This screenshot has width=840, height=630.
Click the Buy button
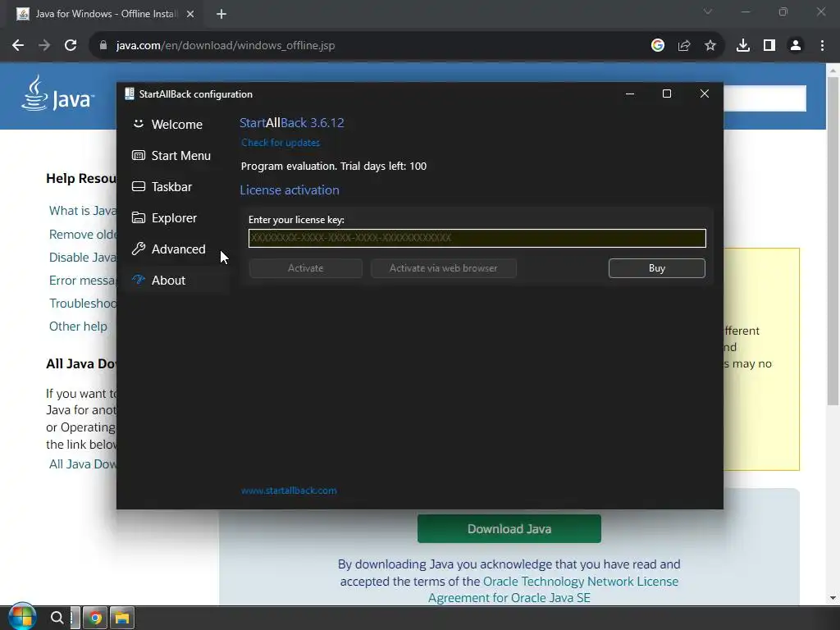click(x=657, y=268)
